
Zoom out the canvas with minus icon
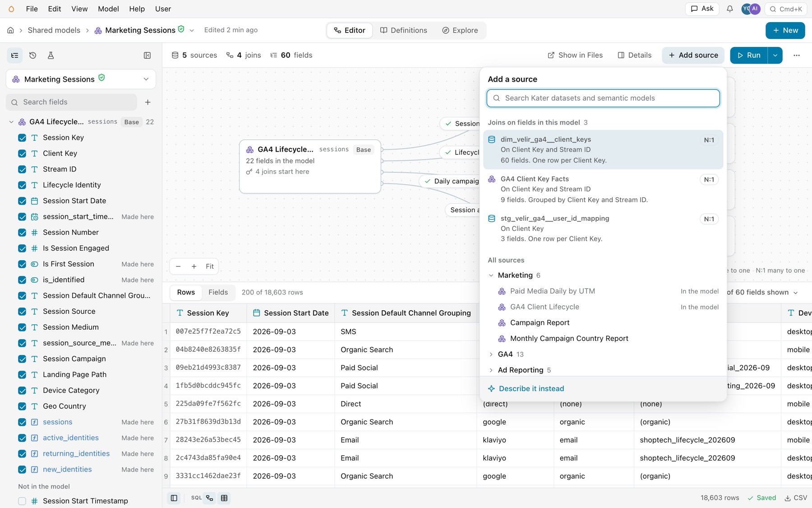pos(178,266)
